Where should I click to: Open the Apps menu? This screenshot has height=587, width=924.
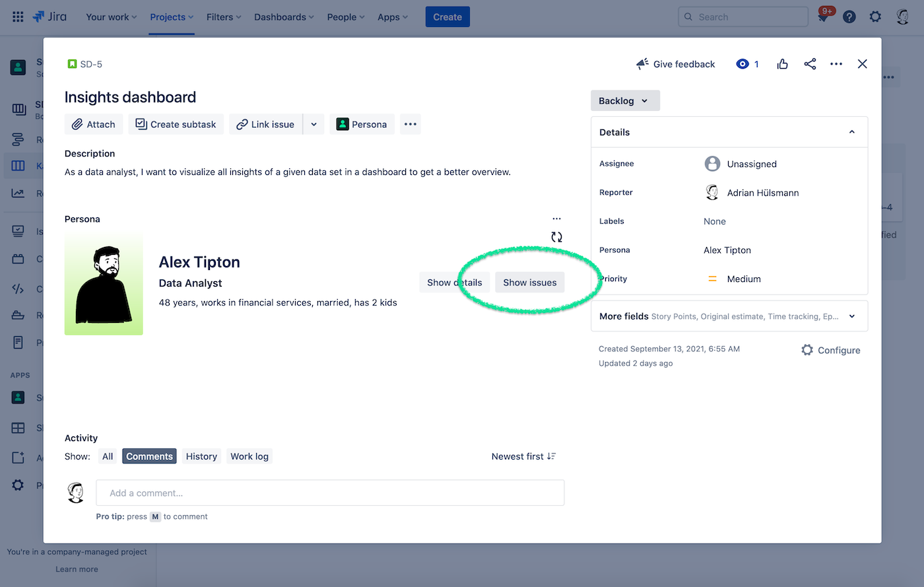[x=393, y=17]
